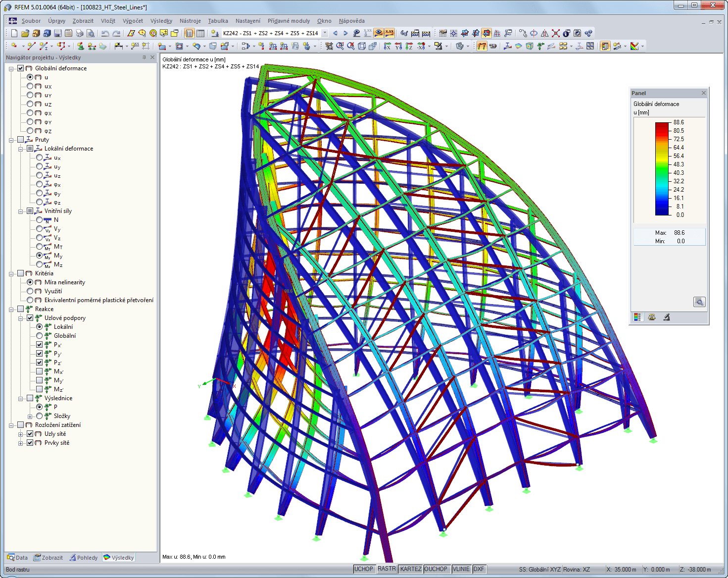
Task: Uncheck the Px' checkbox under Uzlové podpory
Action: point(40,344)
